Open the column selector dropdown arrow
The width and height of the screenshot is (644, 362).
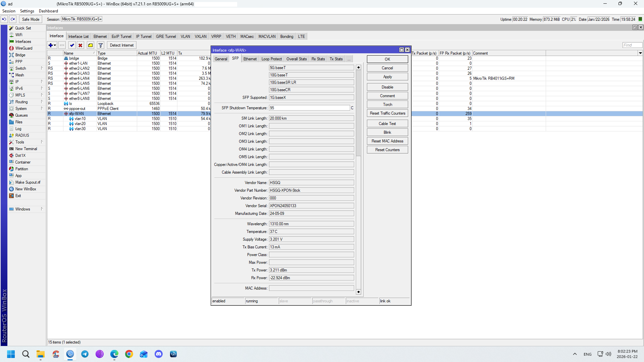click(640, 53)
